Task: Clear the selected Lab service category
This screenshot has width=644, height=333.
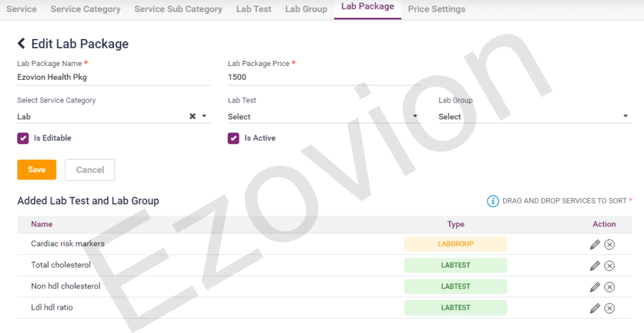Action: (x=192, y=116)
